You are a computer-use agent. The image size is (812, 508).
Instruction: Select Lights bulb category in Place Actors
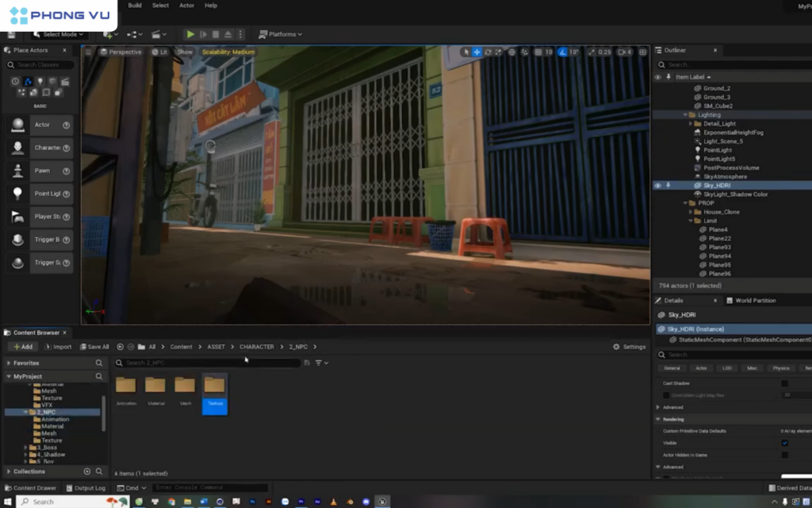40,82
